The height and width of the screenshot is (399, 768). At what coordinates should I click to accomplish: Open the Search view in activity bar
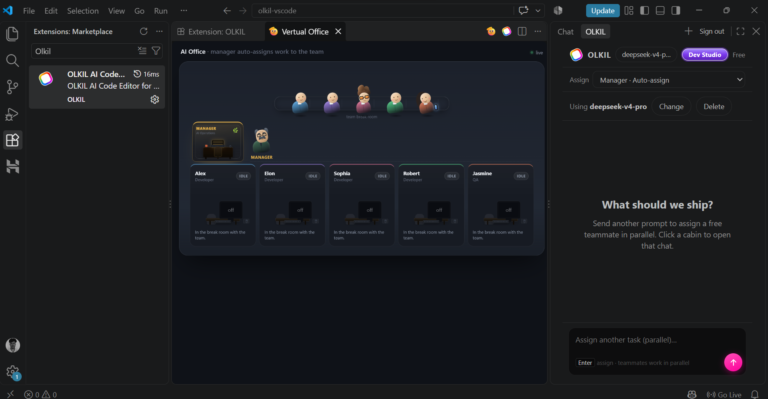[x=12, y=60]
